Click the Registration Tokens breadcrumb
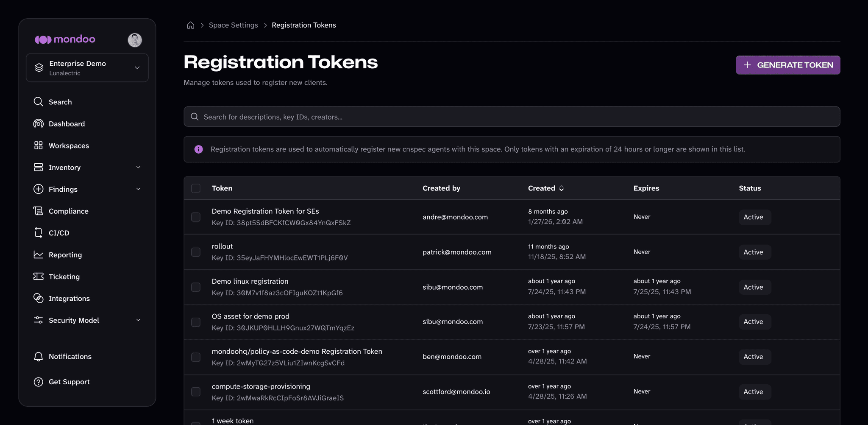This screenshot has height=425, width=868. click(304, 25)
